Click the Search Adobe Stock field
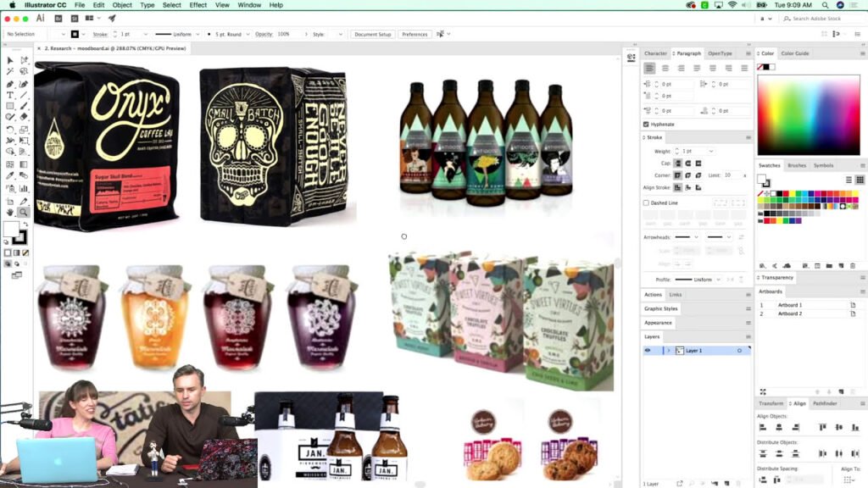 tap(821, 19)
